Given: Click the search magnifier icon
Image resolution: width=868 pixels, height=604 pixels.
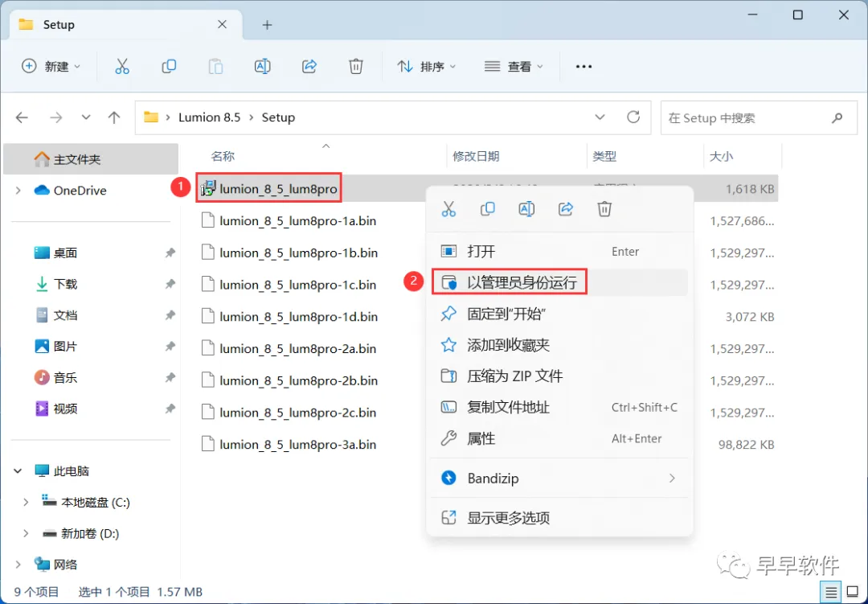Looking at the screenshot, I should 837,117.
